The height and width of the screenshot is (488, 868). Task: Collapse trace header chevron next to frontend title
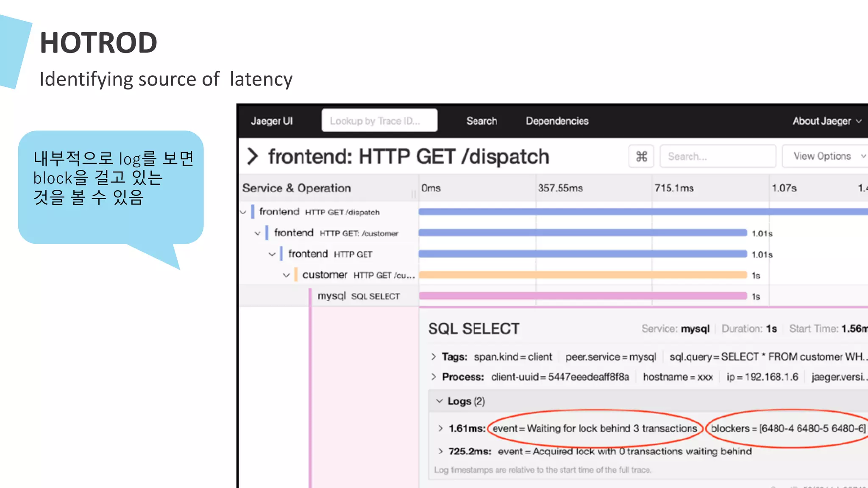tap(253, 156)
